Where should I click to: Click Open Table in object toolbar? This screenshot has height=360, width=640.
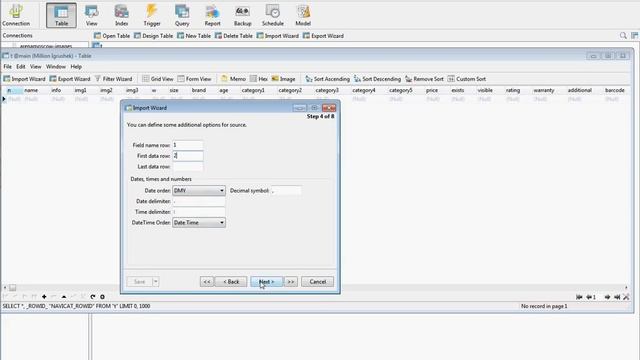coord(112,36)
